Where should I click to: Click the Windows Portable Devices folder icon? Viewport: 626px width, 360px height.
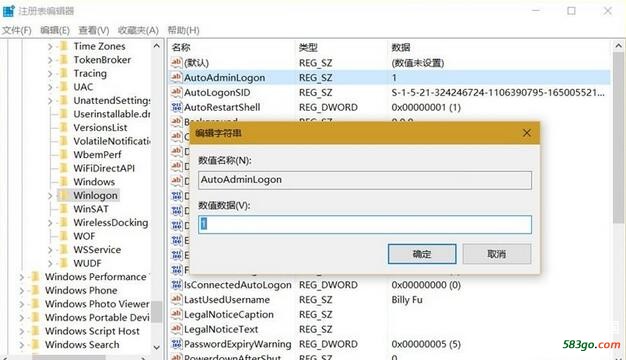coord(36,317)
